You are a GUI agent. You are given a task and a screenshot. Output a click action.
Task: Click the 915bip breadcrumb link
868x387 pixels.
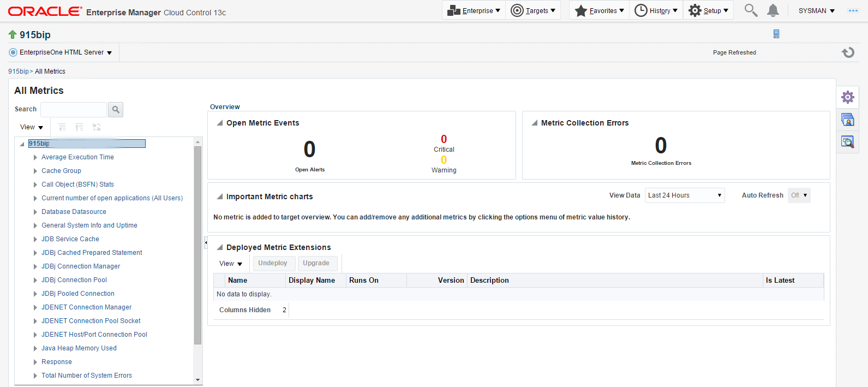pos(18,72)
